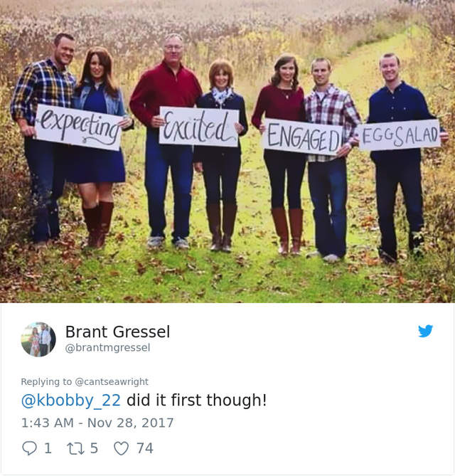Click the "did it first though!" tweet text
455x476 pixels.
(x=196, y=400)
